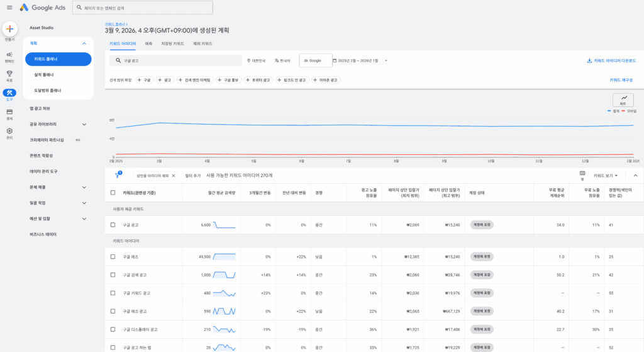Switch to the 저장된 키워드 tab

point(173,43)
